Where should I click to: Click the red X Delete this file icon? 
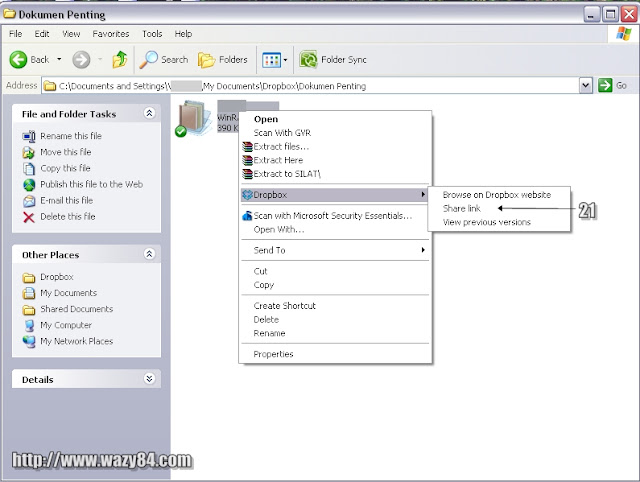pos(29,217)
